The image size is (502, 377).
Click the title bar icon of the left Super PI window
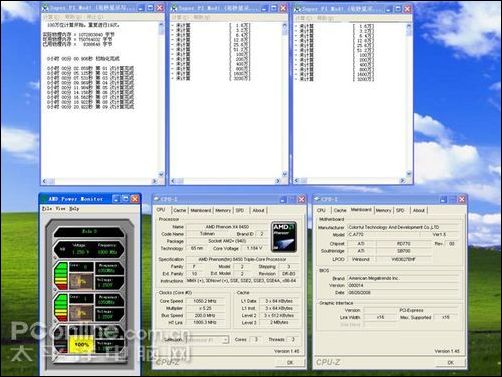tap(45, 8)
